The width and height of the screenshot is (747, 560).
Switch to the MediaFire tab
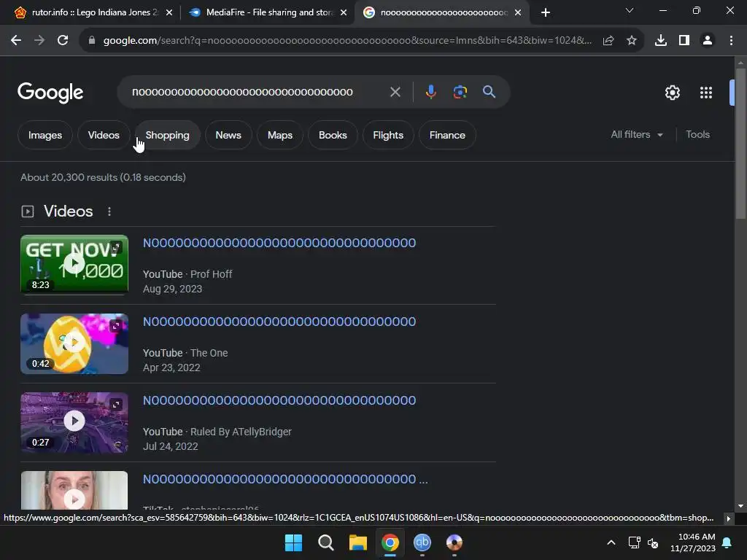267,12
